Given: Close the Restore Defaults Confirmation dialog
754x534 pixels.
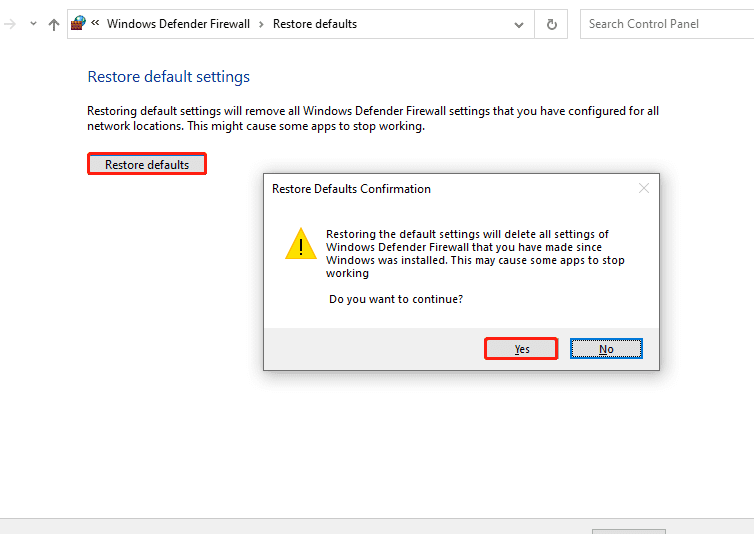Looking at the screenshot, I should (x=644, y=188).
